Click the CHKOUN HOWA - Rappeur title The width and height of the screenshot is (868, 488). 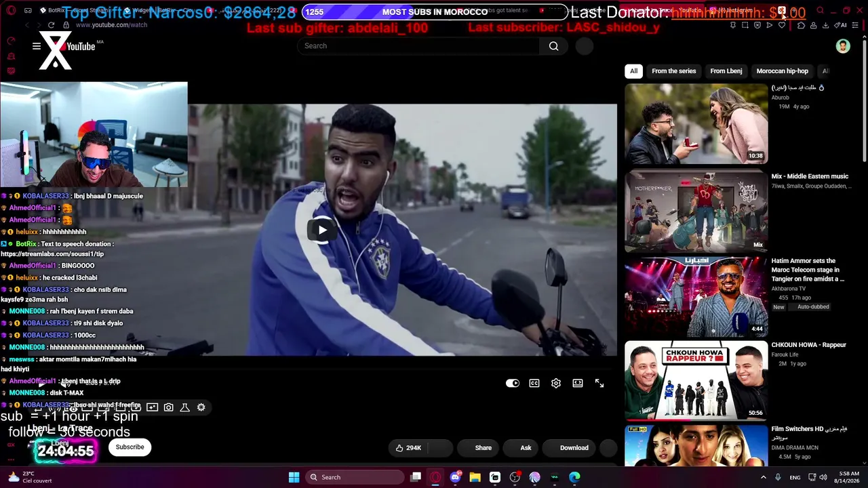click(809, 345)
